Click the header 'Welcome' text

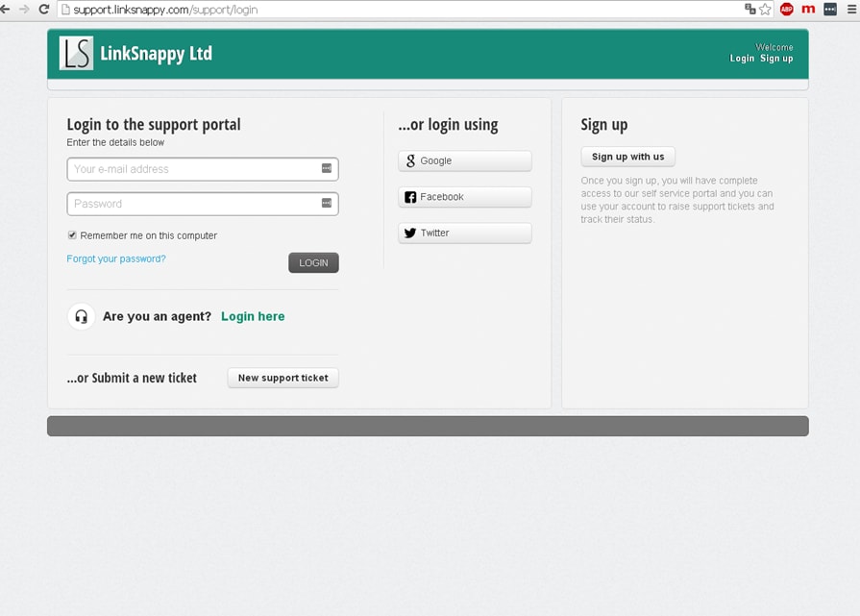774,47
